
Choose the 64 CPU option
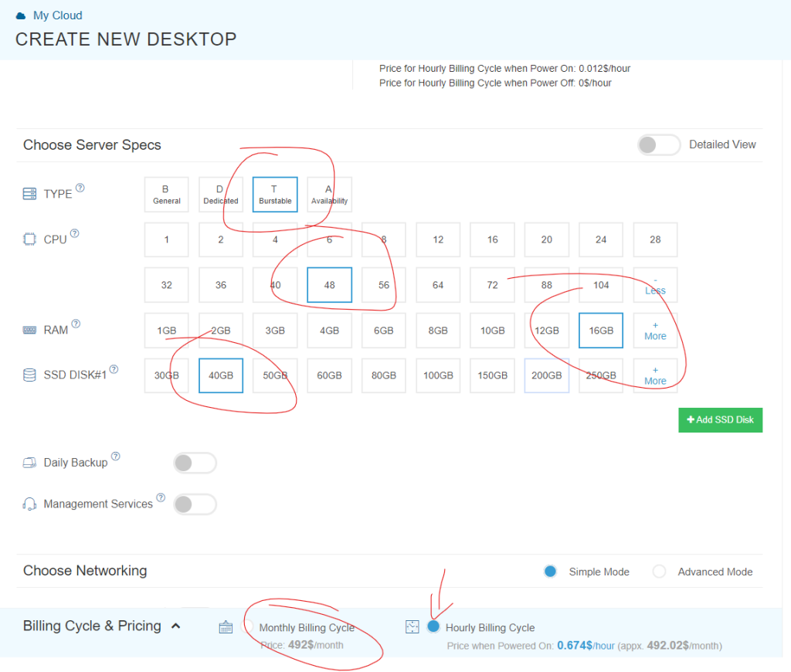(438, 285)
